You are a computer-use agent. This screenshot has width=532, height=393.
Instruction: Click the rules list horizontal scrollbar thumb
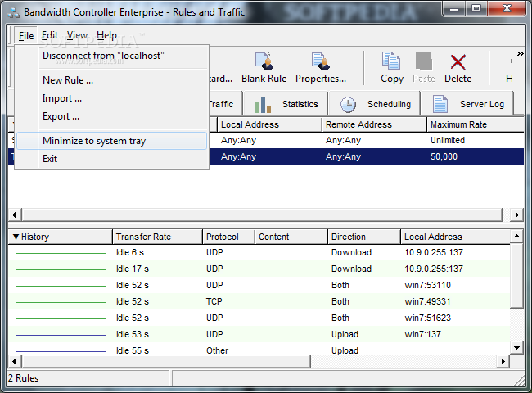262,215
